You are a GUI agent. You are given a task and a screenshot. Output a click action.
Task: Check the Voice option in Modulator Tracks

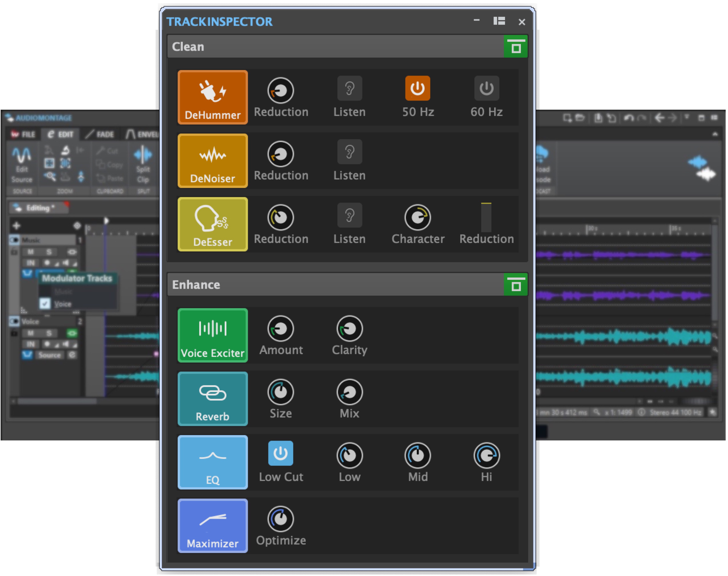[x=45, y=304]
